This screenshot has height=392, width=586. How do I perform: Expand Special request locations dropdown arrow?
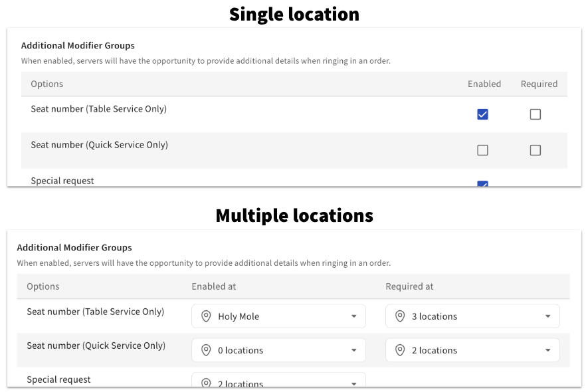click(353, 383)
